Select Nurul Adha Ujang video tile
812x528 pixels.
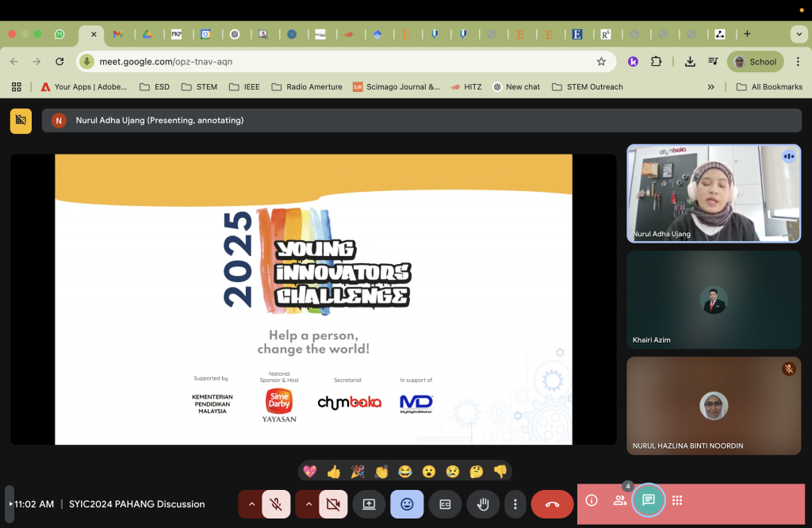[714, 193]
